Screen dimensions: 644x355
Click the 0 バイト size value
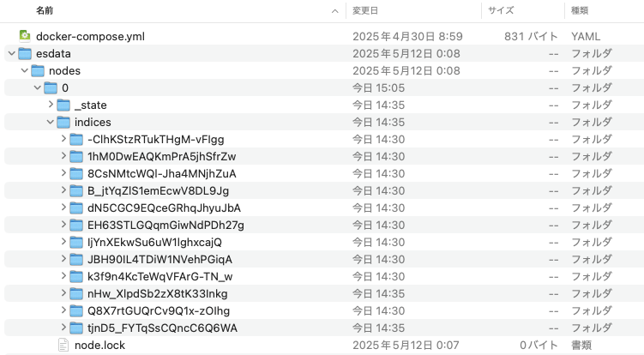click(x=539, y=345)
